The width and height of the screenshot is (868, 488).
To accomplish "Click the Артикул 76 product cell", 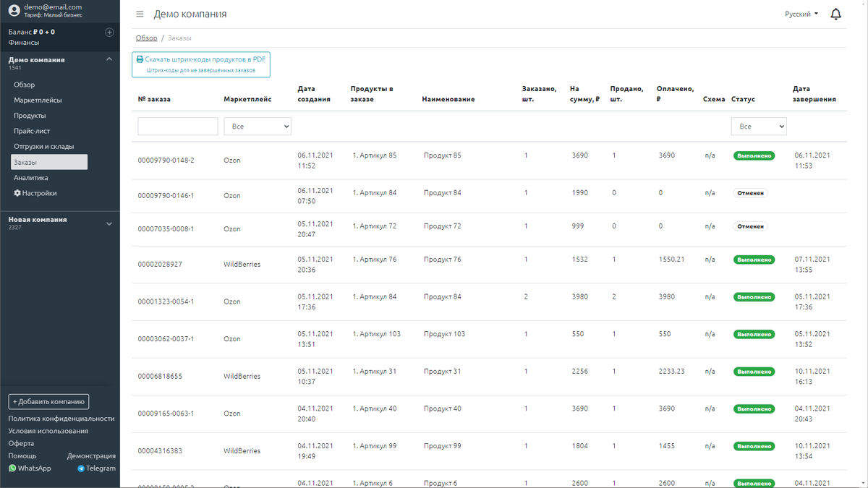I will coord(375,260).
